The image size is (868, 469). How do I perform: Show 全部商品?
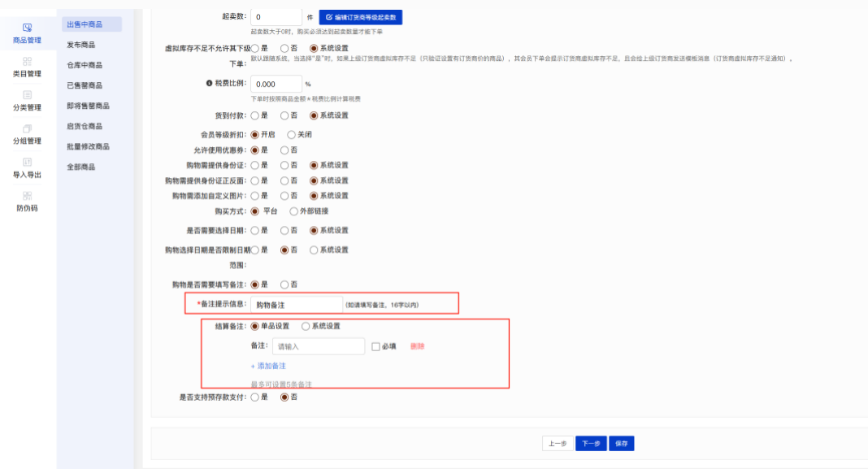click(x=80, y=167)
